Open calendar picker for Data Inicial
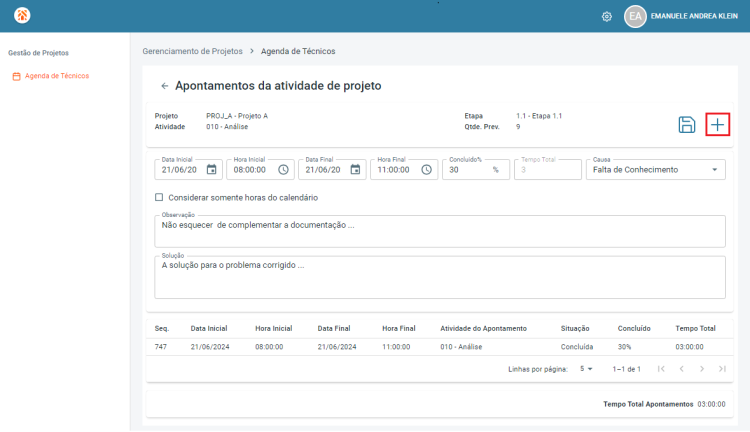 coord(211,170)
